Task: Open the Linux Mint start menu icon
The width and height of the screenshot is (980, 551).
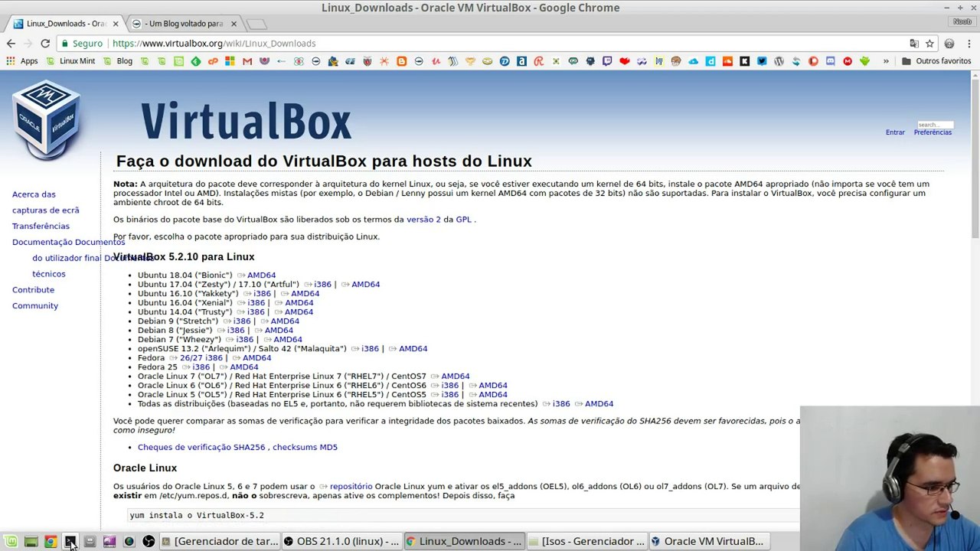Action: [x=11, y=542]
